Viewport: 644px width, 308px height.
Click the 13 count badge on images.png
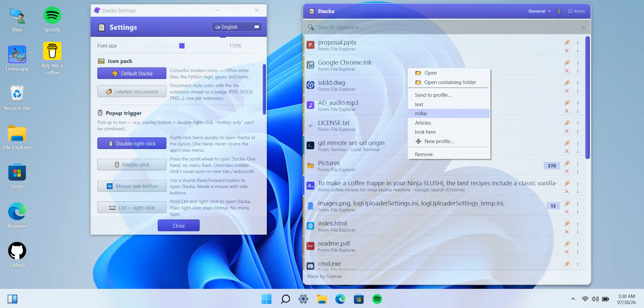click(553, 206)
